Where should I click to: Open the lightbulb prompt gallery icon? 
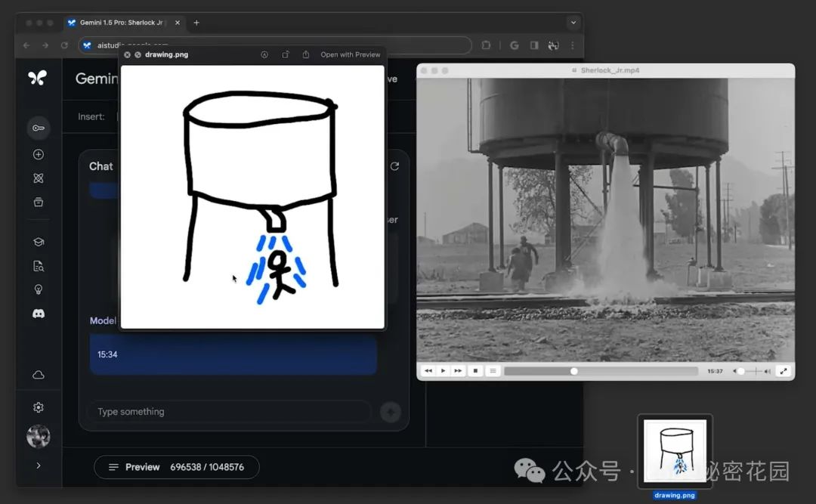coord(39,289)
